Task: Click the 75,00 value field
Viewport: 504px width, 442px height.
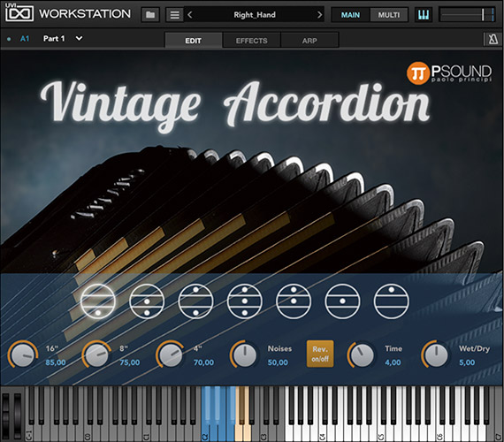Action: coord(129,362)
